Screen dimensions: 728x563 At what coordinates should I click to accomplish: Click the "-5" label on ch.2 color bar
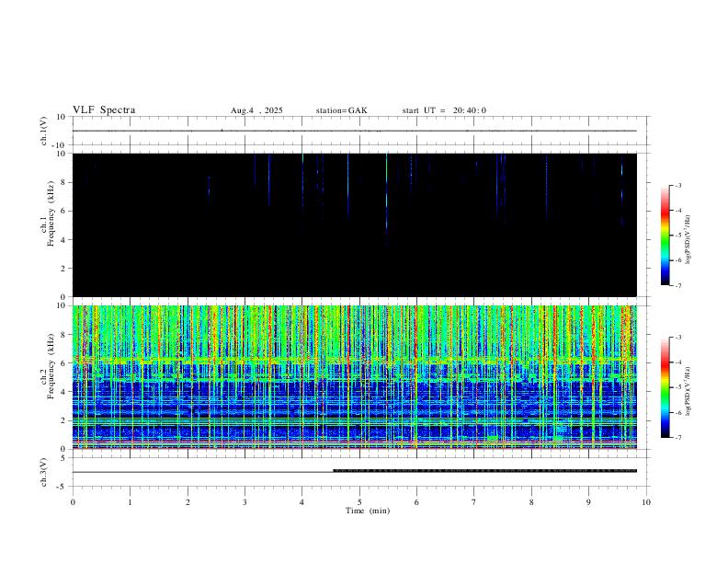point(678,387)
